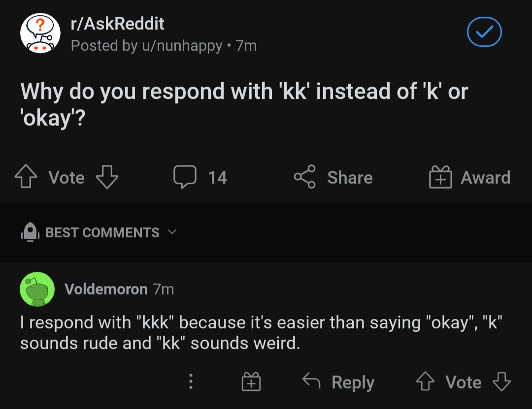Click the gift icon under the comment
532x409 pixels.
click(x=250, y=382)
